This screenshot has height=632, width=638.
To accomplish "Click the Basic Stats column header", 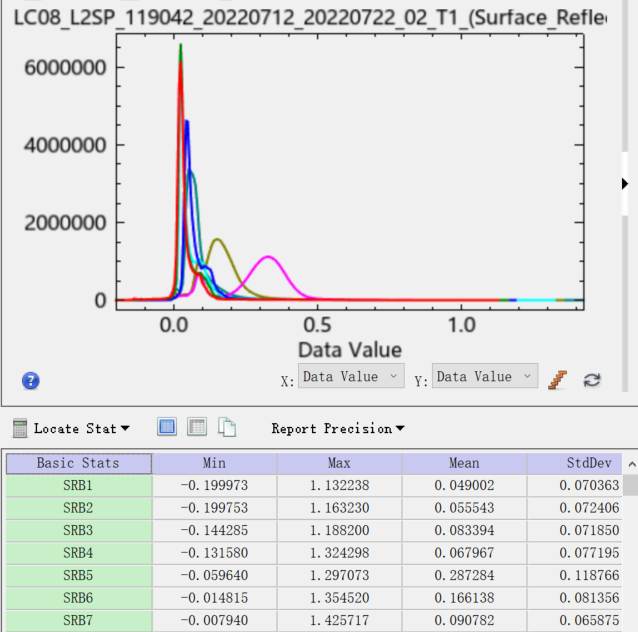I will pyautogui.click(x=79, y=464).
